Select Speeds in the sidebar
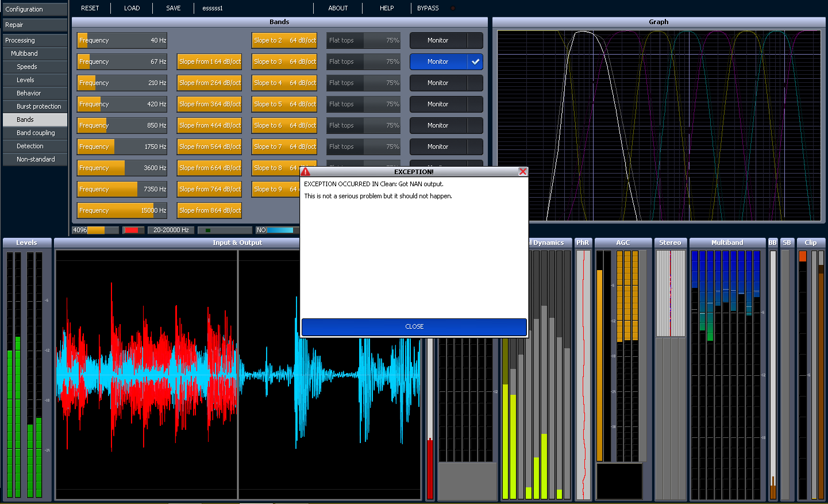 pos(35,67)
